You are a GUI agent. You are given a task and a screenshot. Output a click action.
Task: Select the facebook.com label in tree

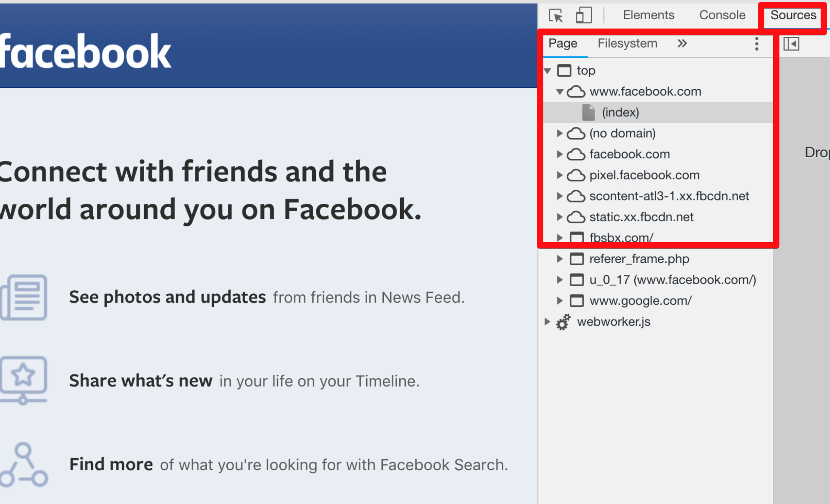point(630,154)
